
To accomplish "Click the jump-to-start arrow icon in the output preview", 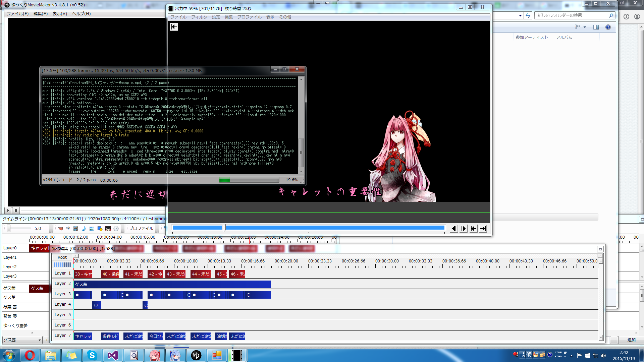I will coord(174,27).
